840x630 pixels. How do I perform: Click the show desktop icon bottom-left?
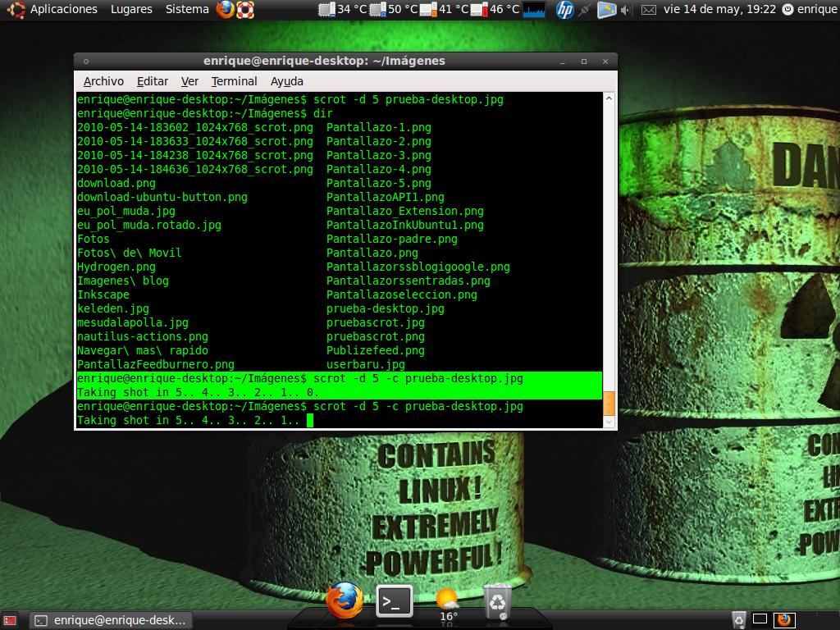point(10,620)
